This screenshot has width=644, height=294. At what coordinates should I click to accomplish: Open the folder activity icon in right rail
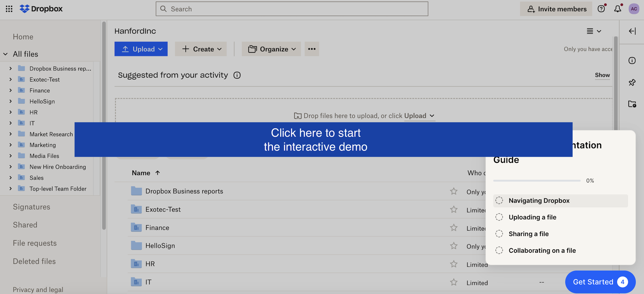click(x=632, y=104)
